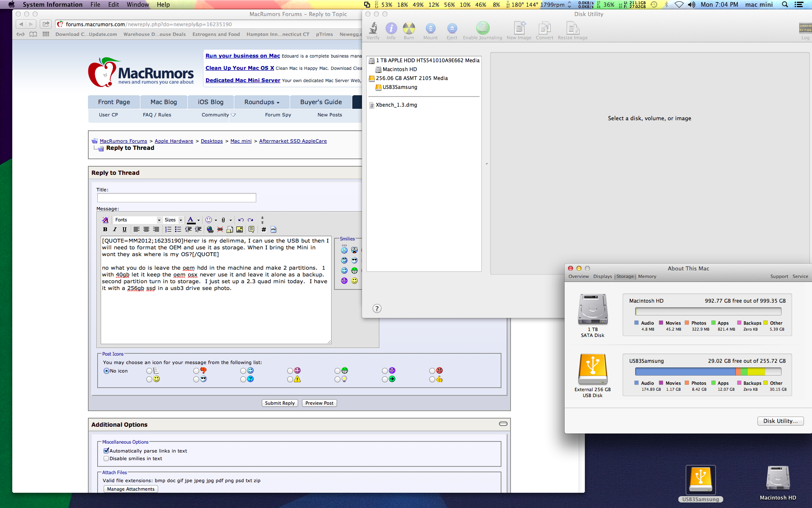The image size is (812, 508).
Task: Open the Mac Blog tab on MacRumors
Action: pyautogui.click(x=164, y=102)
